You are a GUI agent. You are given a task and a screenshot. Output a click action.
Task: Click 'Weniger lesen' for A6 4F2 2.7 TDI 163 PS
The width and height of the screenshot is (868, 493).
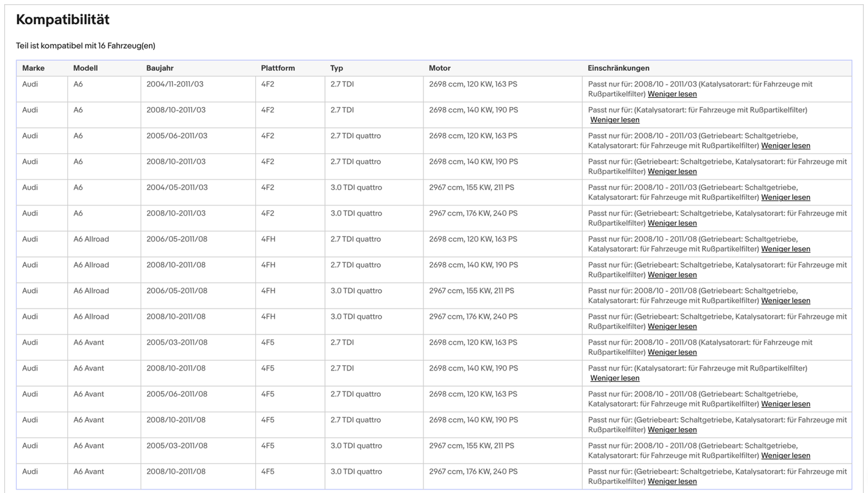point(672,94)
